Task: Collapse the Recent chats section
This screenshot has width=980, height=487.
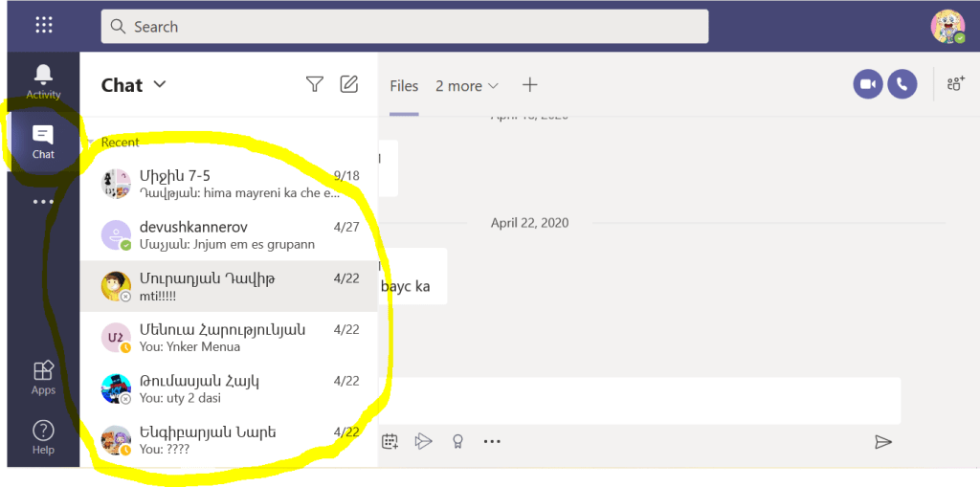Action: point(92,143)
